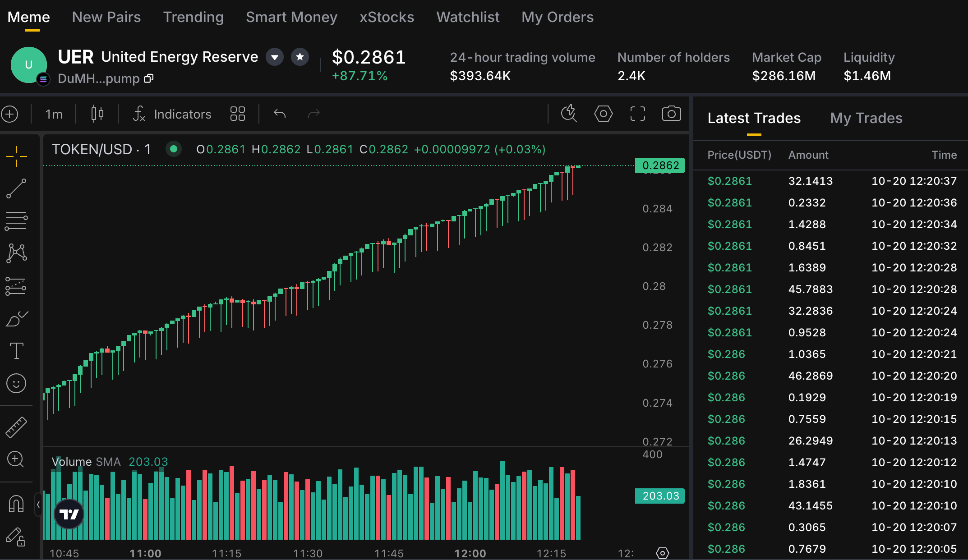The height and width of the screenshot is (560, 968).
Task: Open price scale settings gear
Action: tap(663, 553)
